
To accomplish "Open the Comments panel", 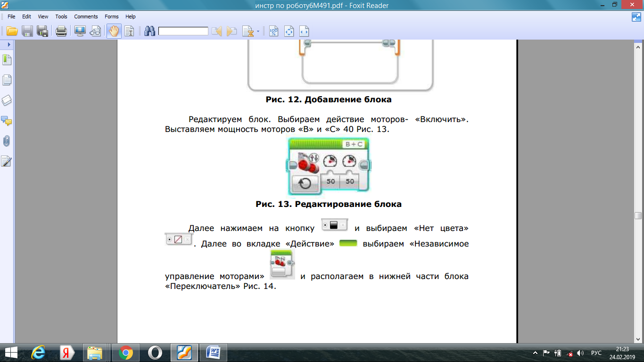I will [x=7, y=121].
